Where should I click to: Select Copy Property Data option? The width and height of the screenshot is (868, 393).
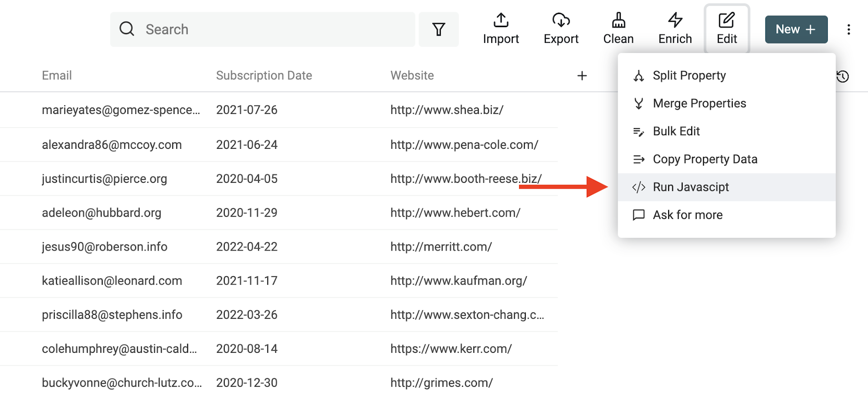point(705,159)
